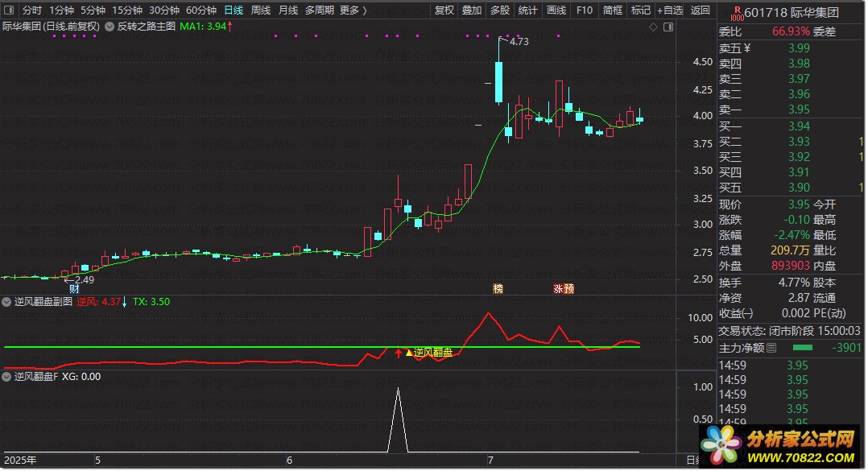Click the 涨 limit-up marker

[x=558, y=288]
